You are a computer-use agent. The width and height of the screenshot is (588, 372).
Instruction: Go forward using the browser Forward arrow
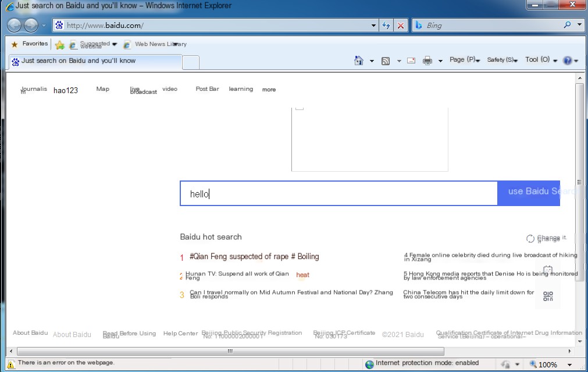[31, 26]
